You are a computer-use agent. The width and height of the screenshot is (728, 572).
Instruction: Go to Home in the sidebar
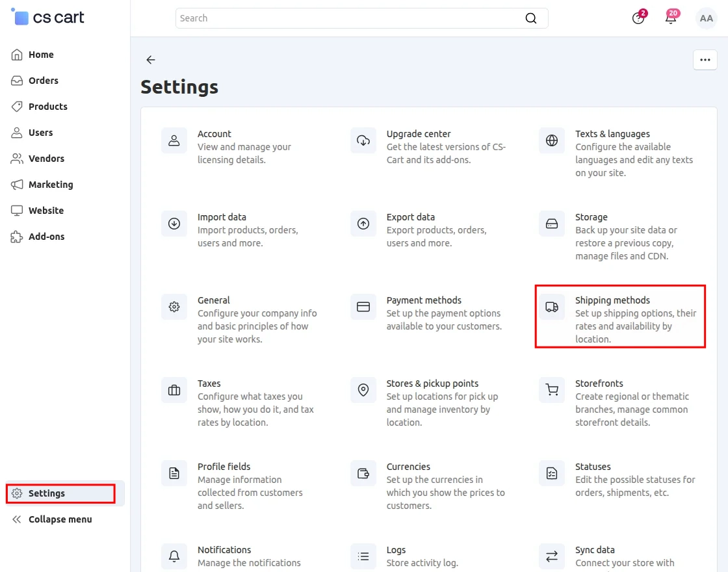[x=65, y=55]
